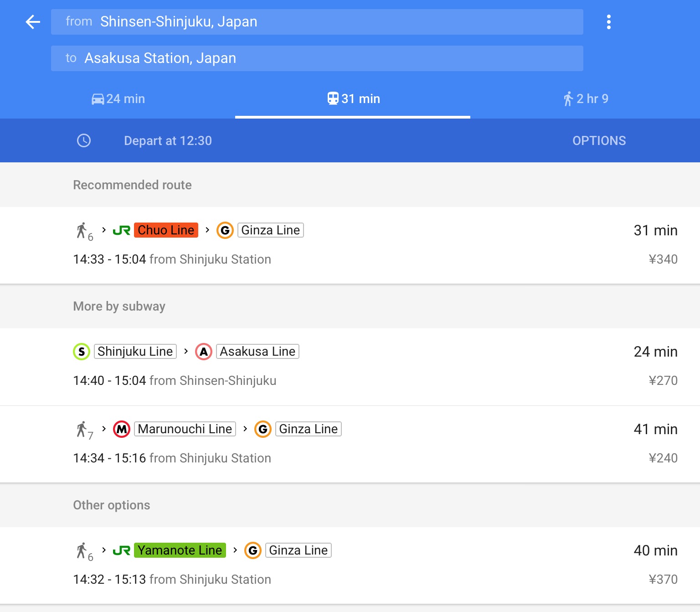This screenshot has width=700, height=612.
Task: Change the Depart at 12:30 time
Action: (x=168, y=140)
